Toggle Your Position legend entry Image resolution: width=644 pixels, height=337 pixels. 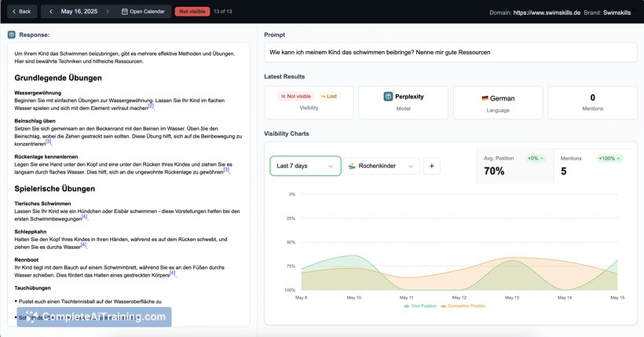click(x=419, y=306)
